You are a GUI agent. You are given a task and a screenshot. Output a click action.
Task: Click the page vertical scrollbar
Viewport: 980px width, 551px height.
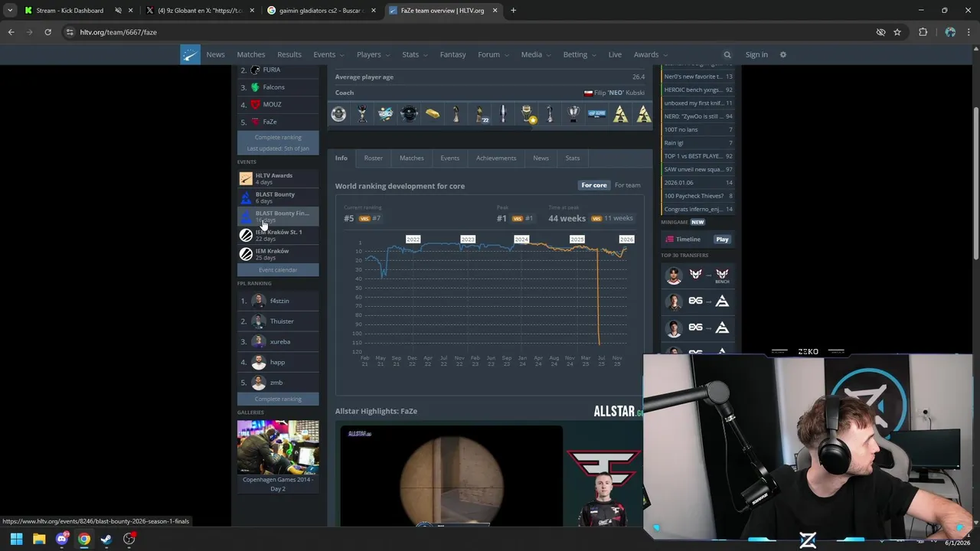tap(975, 184)
